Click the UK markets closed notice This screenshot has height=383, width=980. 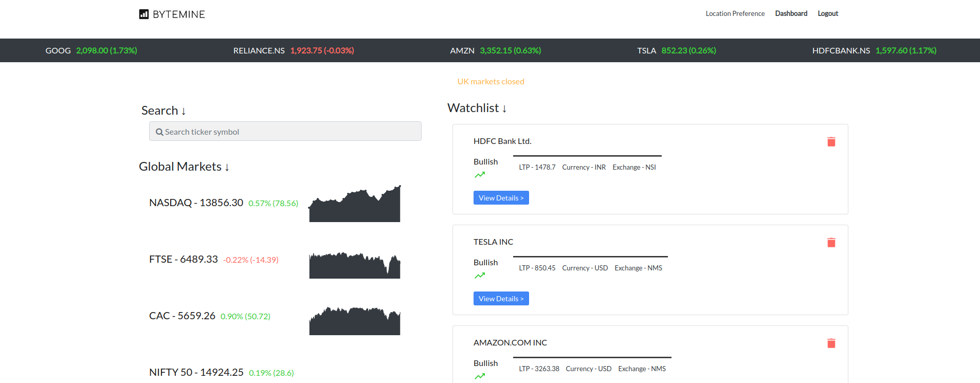[x=491, y=81]
